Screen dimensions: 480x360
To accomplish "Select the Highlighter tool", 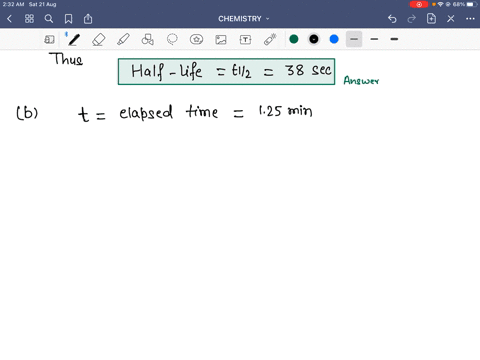I will pyautogui.click(x=123, y=40).
